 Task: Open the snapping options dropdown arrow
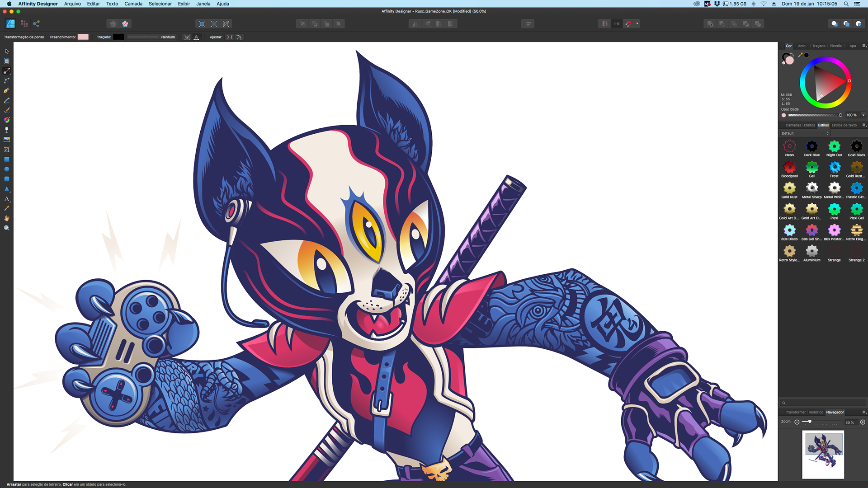[637, 23]
